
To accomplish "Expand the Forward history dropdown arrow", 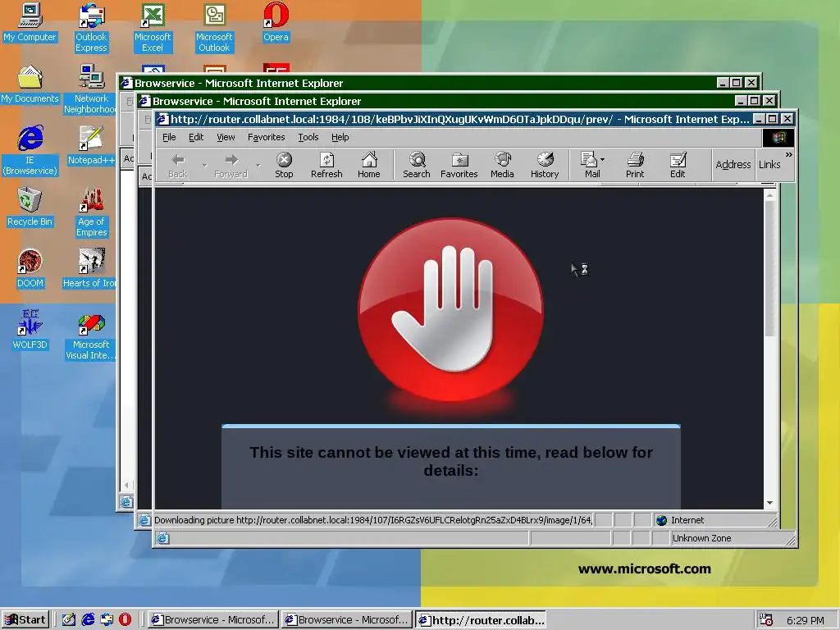I will 258,165.
